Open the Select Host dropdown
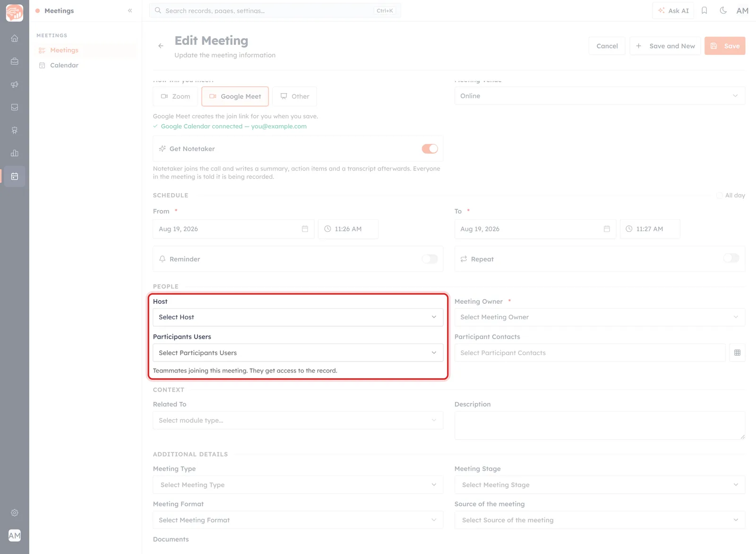This screenshot has height=554, width=756. pos(298,317)
